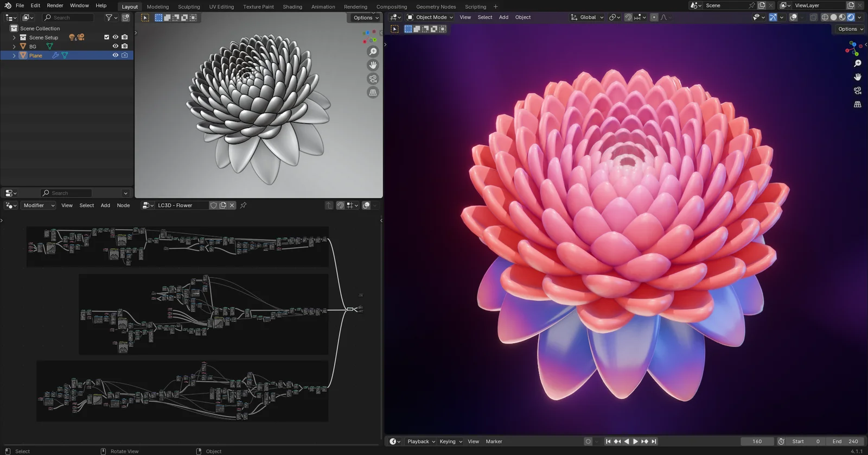
Task: Click the Options button in the right viewport
Action: pos(850,29)
